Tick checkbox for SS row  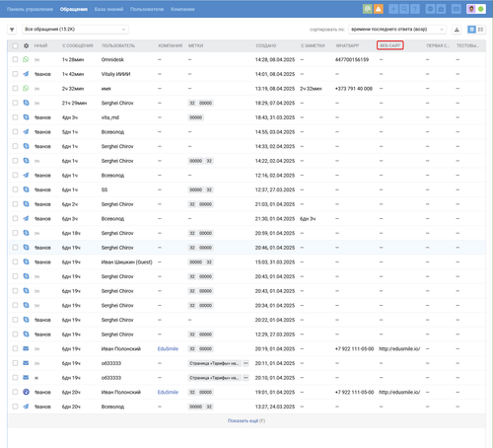(15, 189)
